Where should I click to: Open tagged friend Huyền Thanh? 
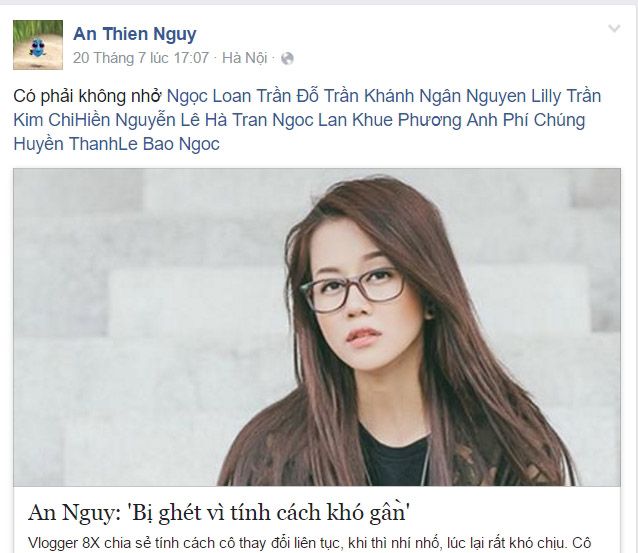point(66,144)
